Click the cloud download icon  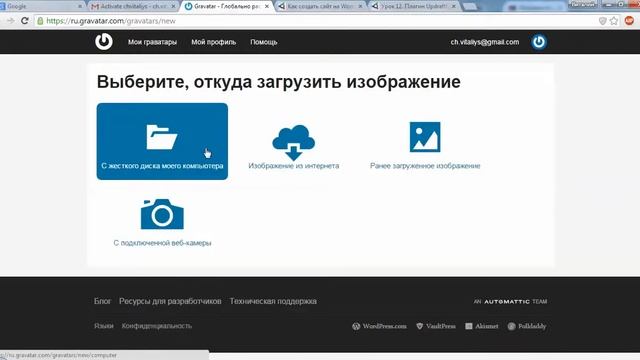coord(293,142)
